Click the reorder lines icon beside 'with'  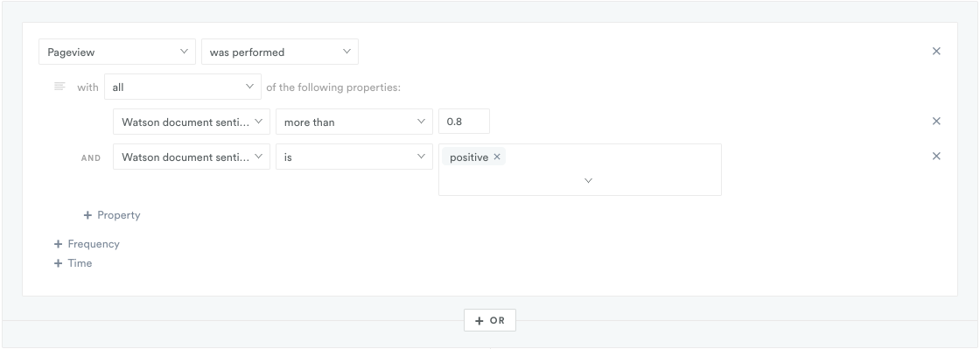(x=60, y=87)
